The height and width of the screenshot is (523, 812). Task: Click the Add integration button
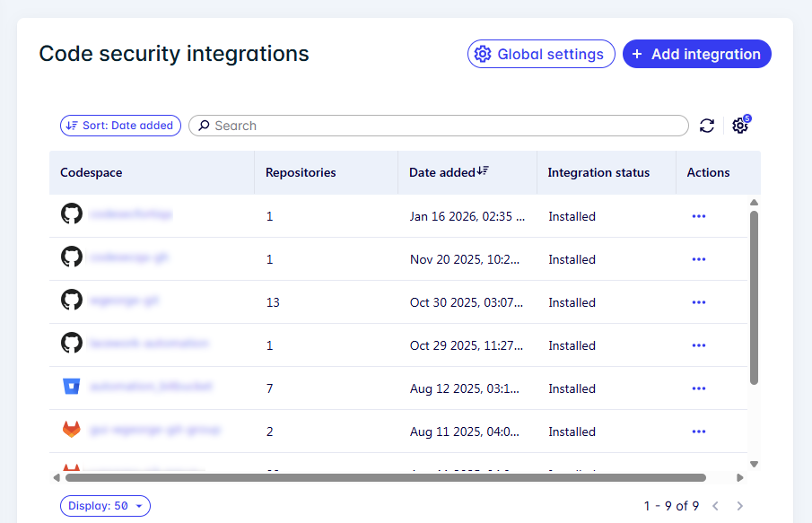point(696,54)
